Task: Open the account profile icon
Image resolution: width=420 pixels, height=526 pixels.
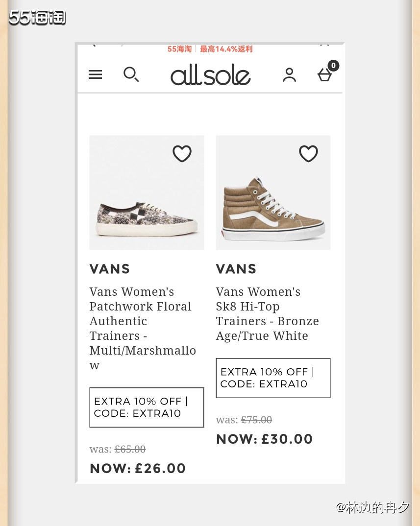Action: point(289,75)
